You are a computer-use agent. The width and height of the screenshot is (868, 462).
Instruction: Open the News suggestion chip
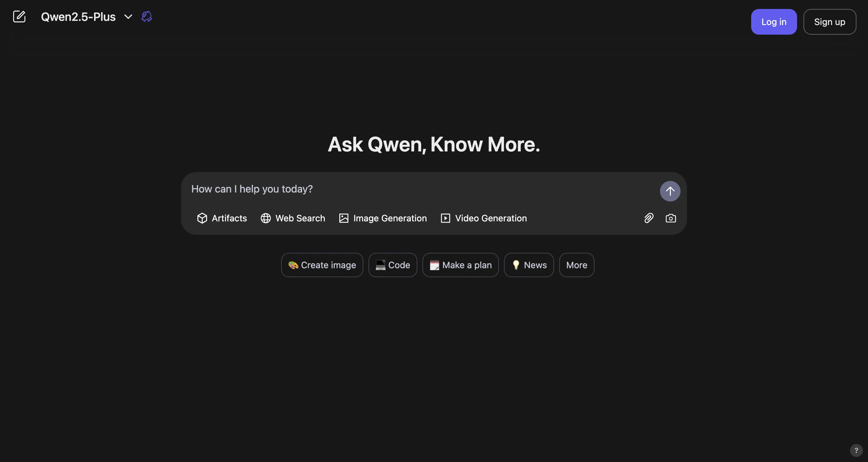pyautogui.click(x=528, y=265)
